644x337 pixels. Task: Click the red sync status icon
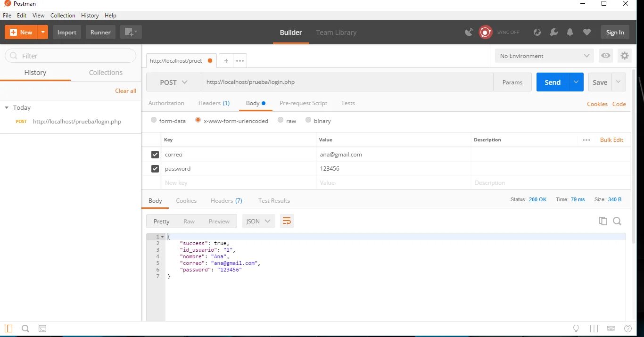pyautogui.click(x=485, y=32)
